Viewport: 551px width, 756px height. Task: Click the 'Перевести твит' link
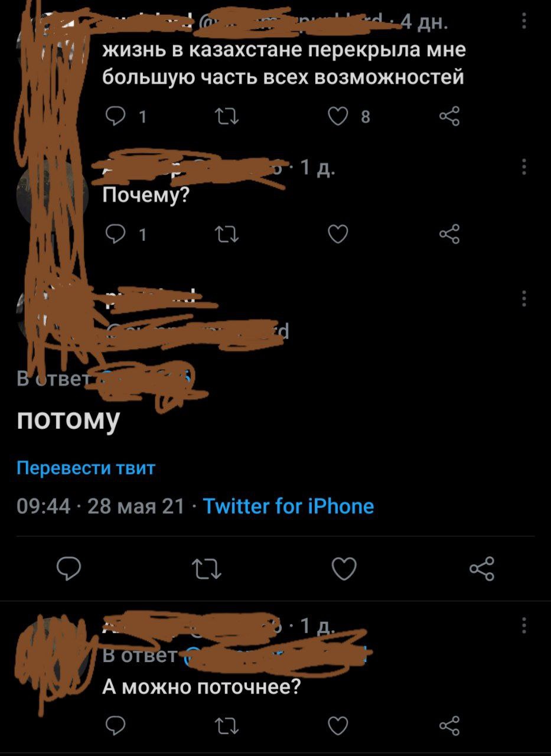click(x=86, y=468)
